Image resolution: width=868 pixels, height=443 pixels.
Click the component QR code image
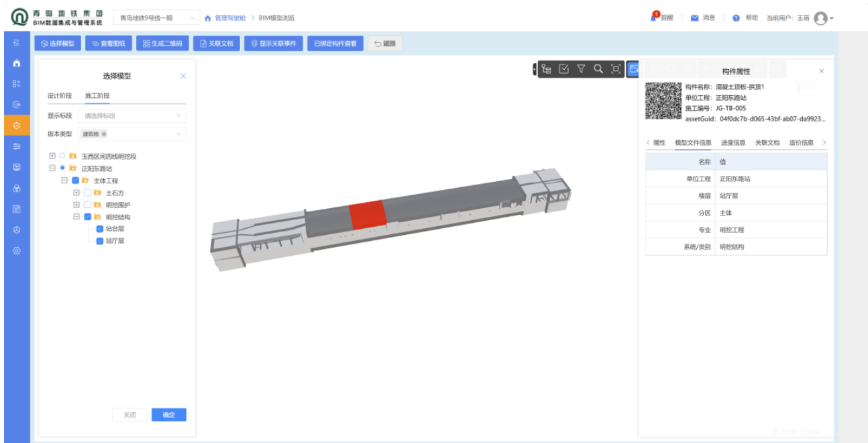663,101
